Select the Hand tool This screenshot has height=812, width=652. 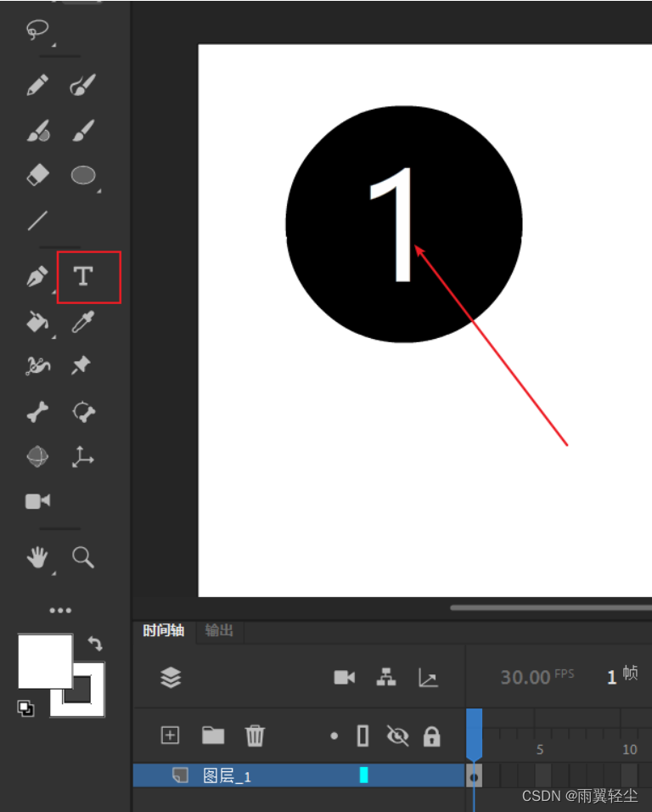tap(37, 557)
